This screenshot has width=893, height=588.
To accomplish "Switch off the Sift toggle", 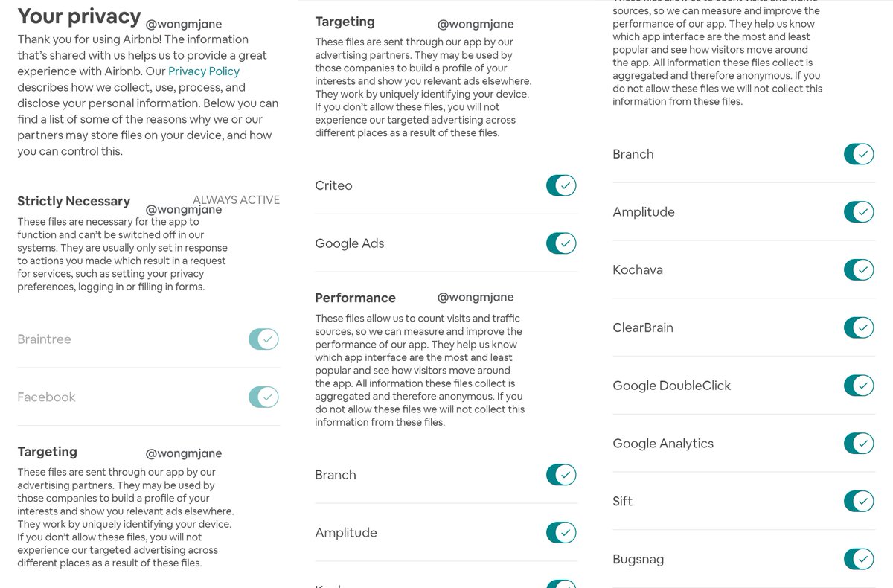I will 859,502.
